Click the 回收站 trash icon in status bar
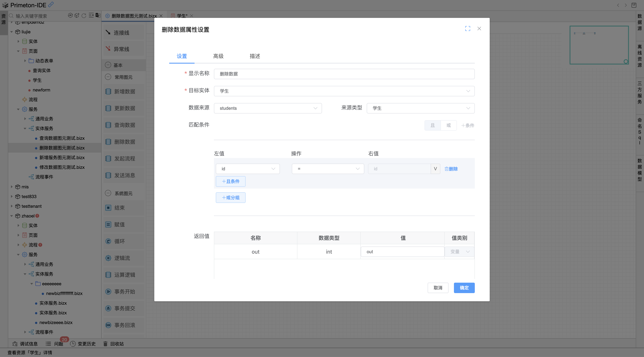The width and height of the screenshot is (644, 357). tap(105, 344)
